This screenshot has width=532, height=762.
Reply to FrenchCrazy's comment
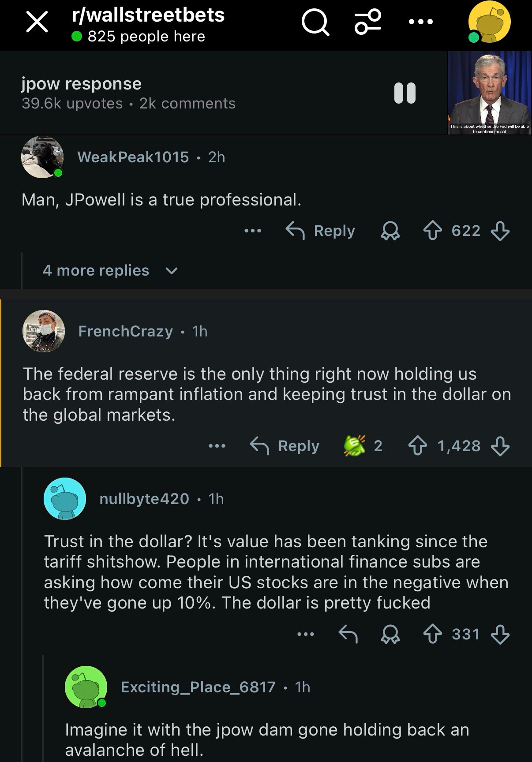285,446
